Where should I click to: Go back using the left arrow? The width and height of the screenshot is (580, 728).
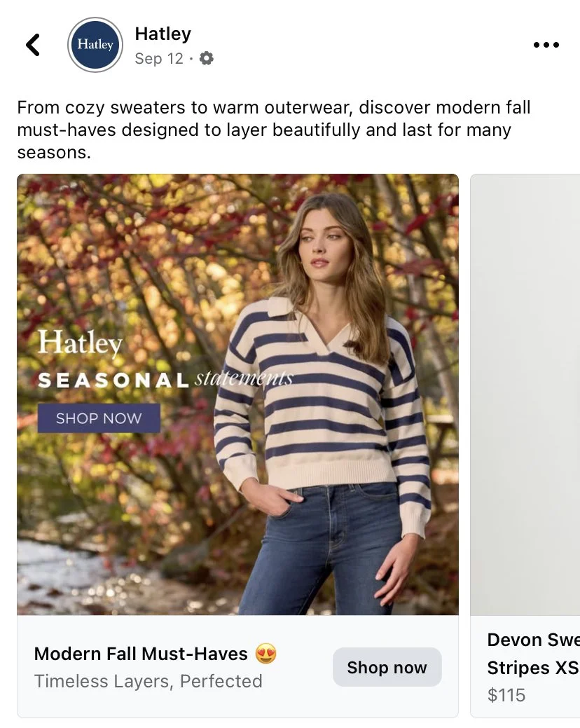(x=33, y=45)
